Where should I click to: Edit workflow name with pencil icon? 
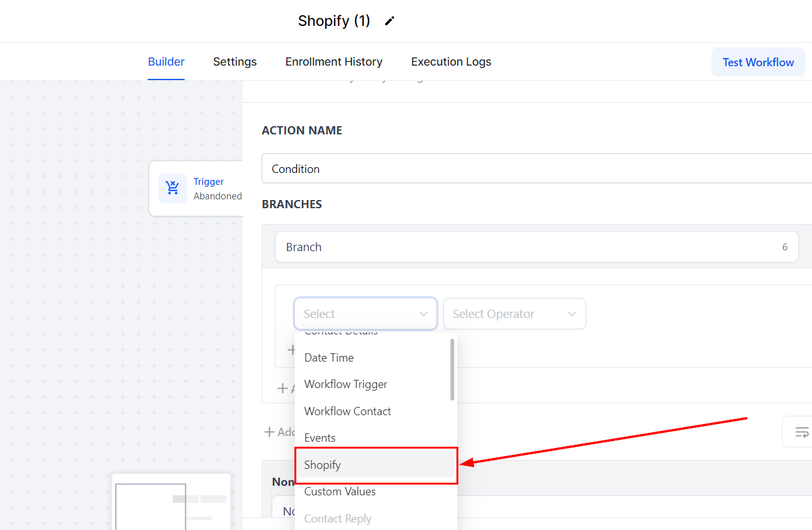point(390,21)
